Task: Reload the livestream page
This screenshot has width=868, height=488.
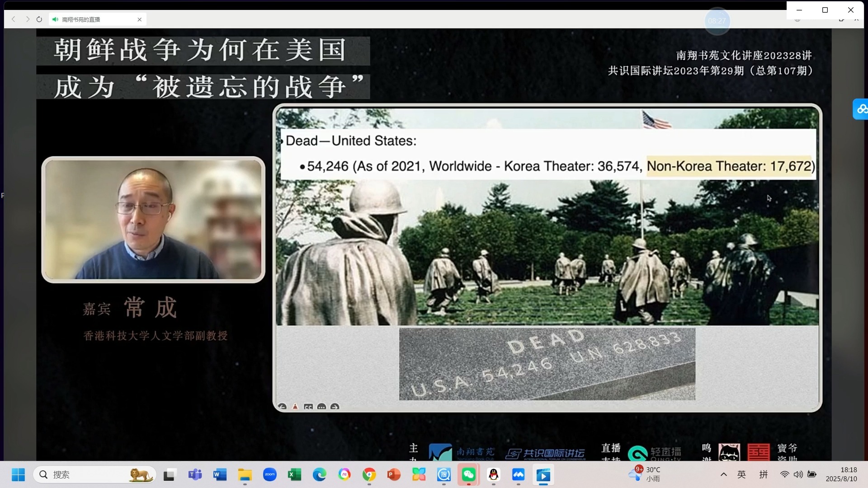Action: coord(39,19)
